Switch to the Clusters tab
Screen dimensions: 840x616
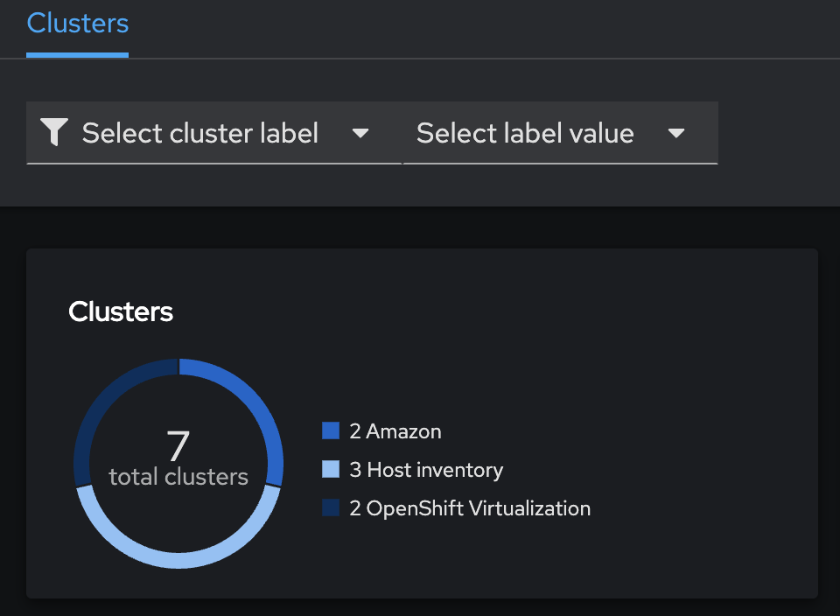click(78, 24)
